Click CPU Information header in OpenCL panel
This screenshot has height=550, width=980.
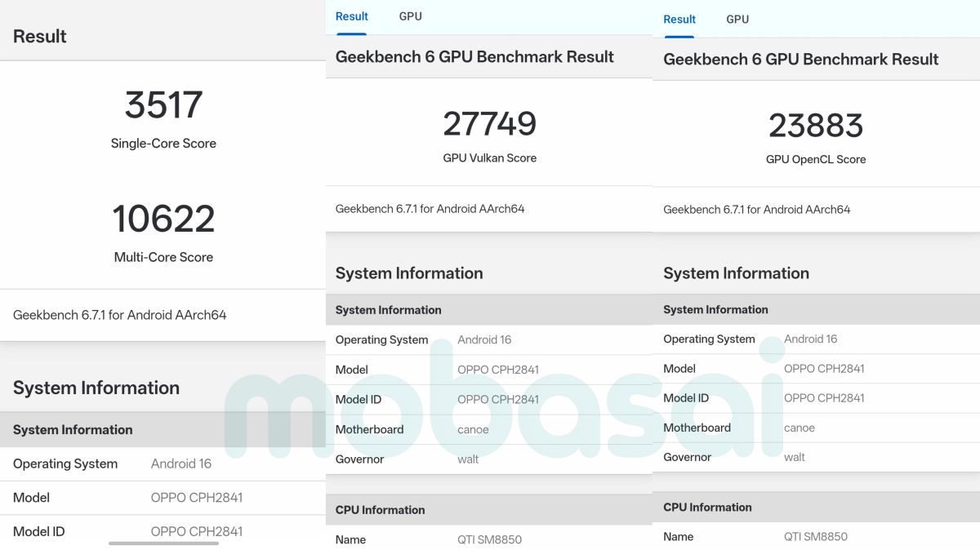click(707, 508)
